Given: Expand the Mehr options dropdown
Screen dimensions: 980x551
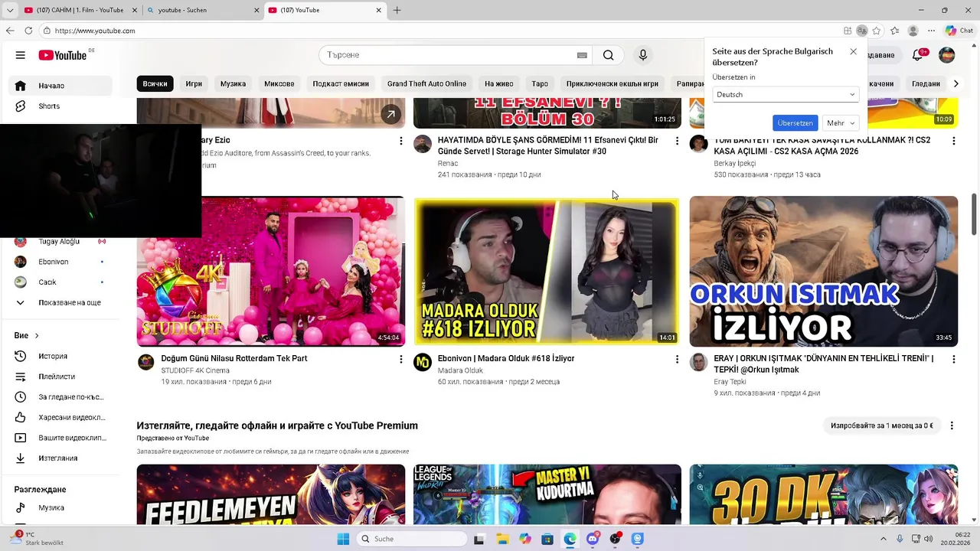Looking at the screenshot, I should pyautogui.click(x=841, y=123).
